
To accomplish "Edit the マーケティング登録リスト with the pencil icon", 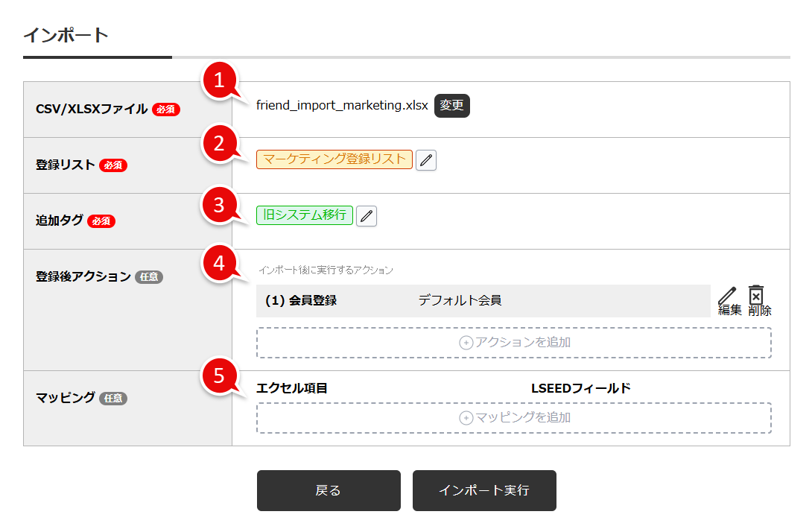I will pos(425,159).
